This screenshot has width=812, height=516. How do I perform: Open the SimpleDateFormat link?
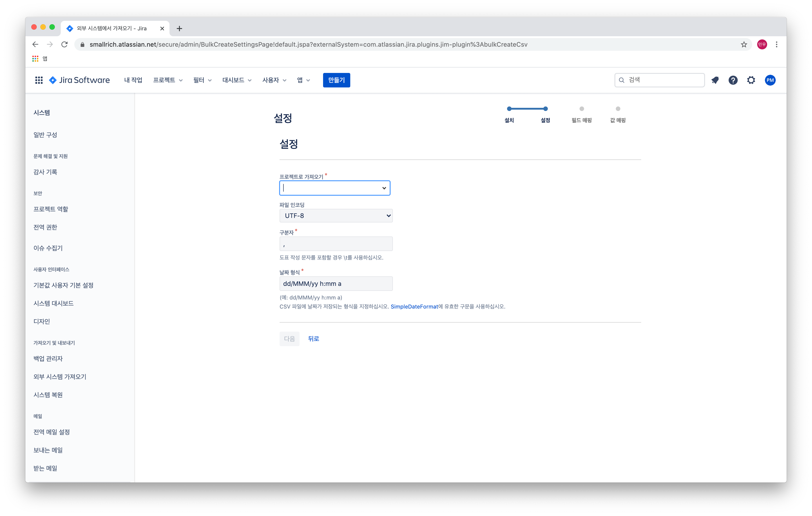point(414,306)
